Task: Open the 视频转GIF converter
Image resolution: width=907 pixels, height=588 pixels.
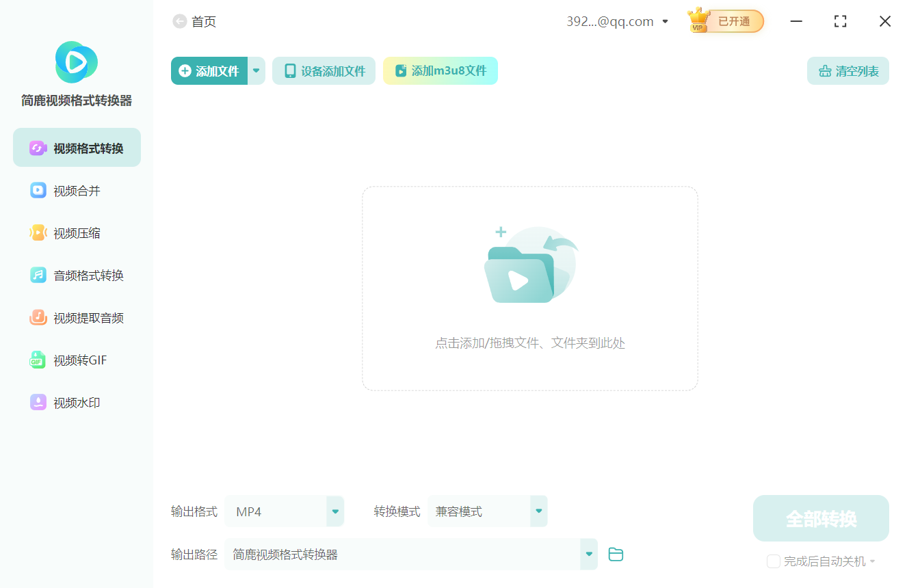Action: [x=77, y=360]
